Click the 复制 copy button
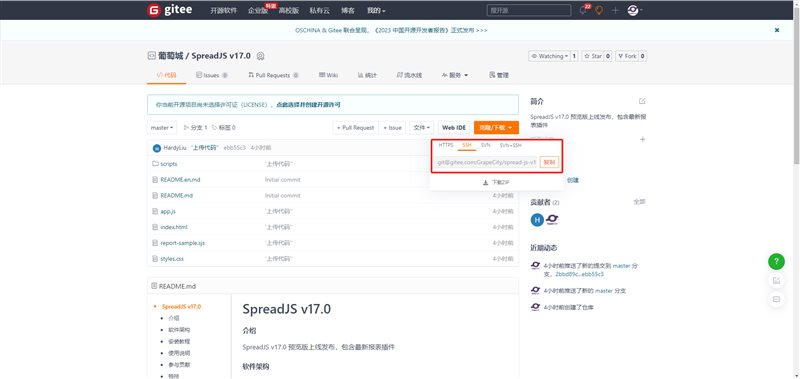800x379 pixels. pos(549,162)
